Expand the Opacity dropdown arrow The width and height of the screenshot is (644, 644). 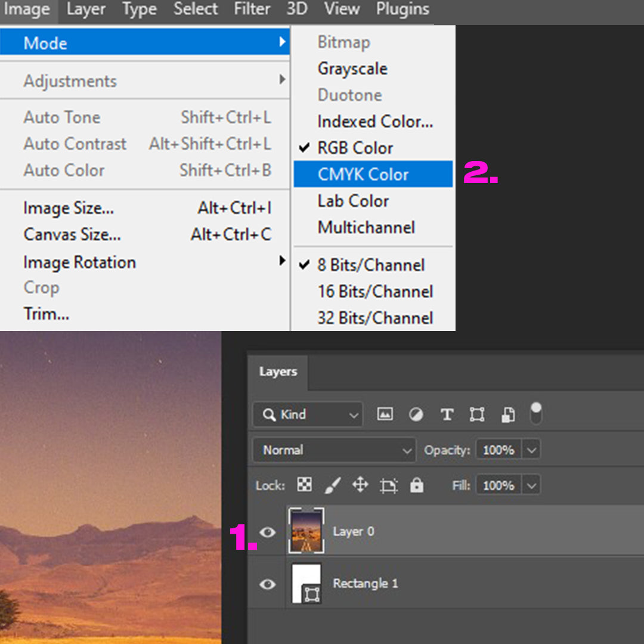(x=532, y=450)
